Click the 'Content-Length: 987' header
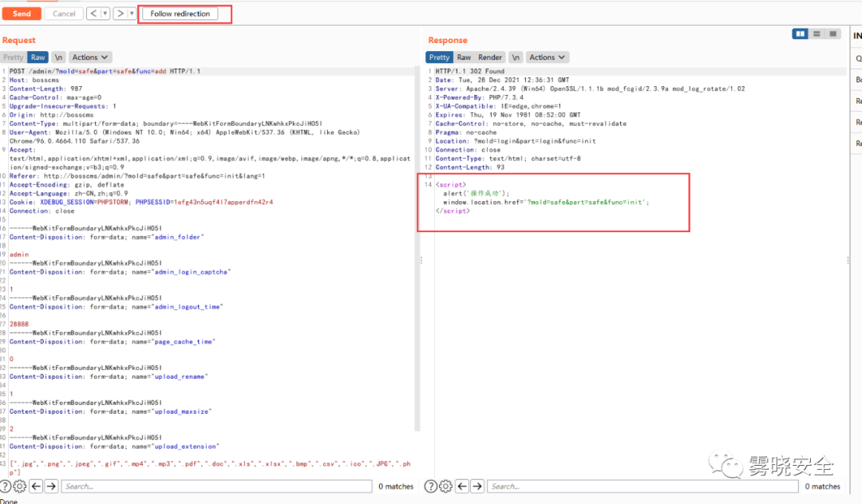The image size is (862, 504). (45, 89)
